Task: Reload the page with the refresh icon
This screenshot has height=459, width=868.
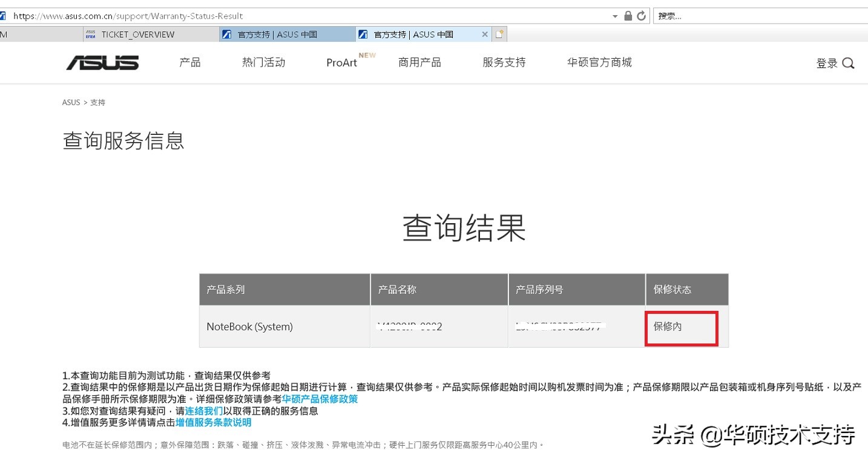Action: coord(642,15)
